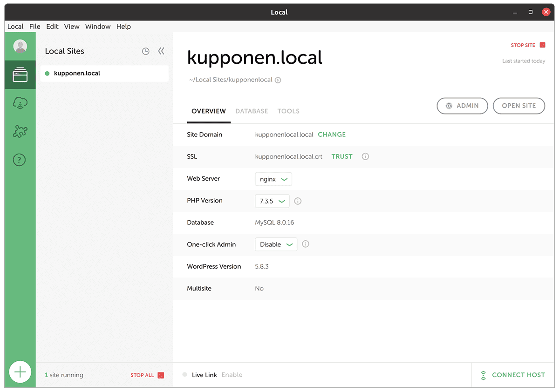Open the cloud Connect sidebar icon
This screenshot has width=559, height=392.
point(20,103)
